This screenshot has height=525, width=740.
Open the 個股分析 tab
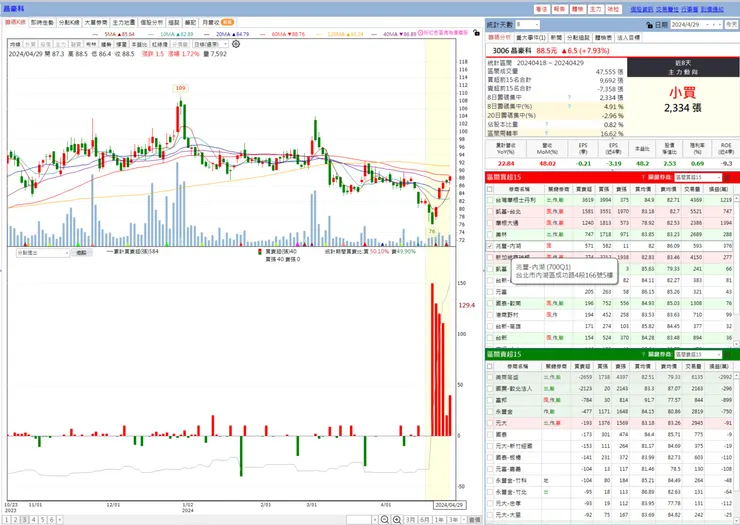click(x=151, y=22)
